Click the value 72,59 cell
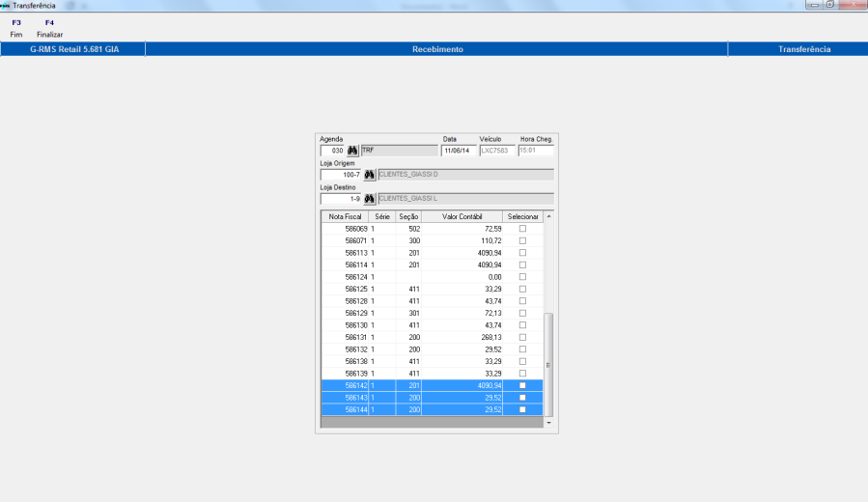This screenshot has height=502, width=868. [462, 229]
